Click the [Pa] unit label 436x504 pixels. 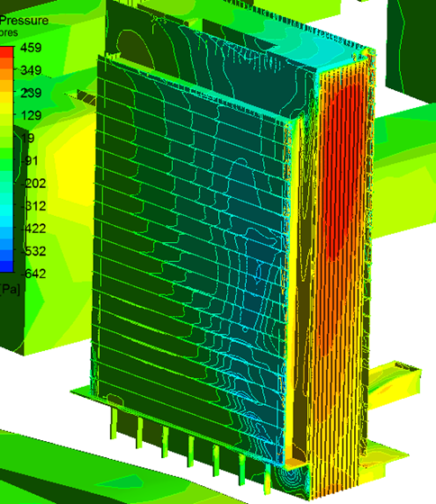[10, 290]
